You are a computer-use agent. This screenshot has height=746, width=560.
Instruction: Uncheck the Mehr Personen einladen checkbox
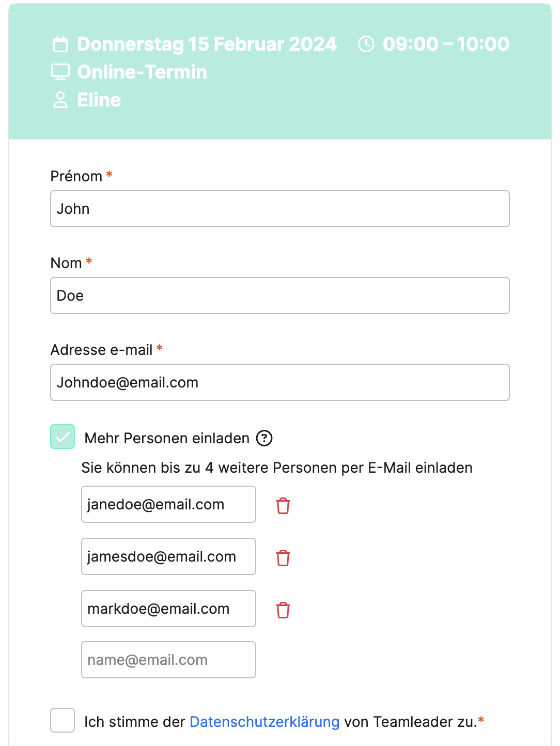pyautogui.click(x=63, y=437)
